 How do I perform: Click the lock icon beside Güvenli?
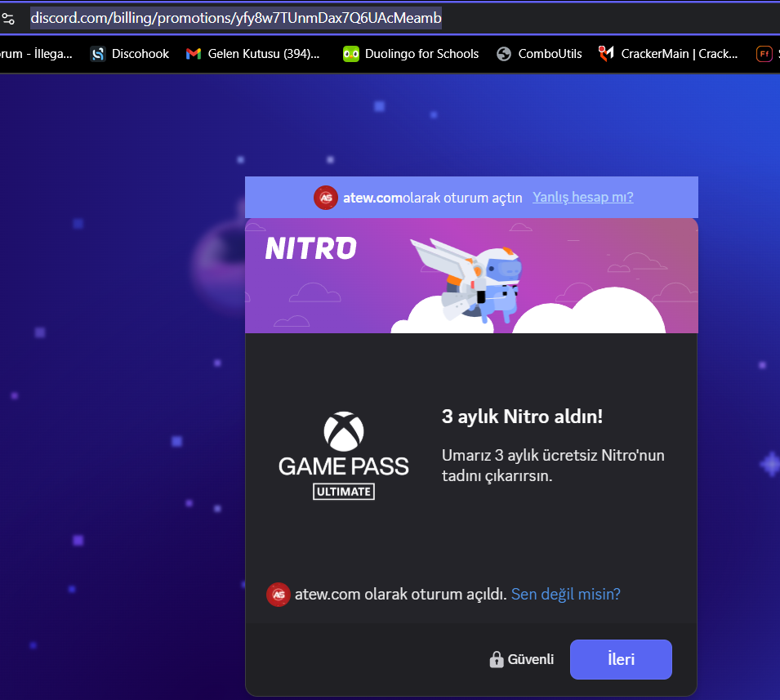point(497,659)
